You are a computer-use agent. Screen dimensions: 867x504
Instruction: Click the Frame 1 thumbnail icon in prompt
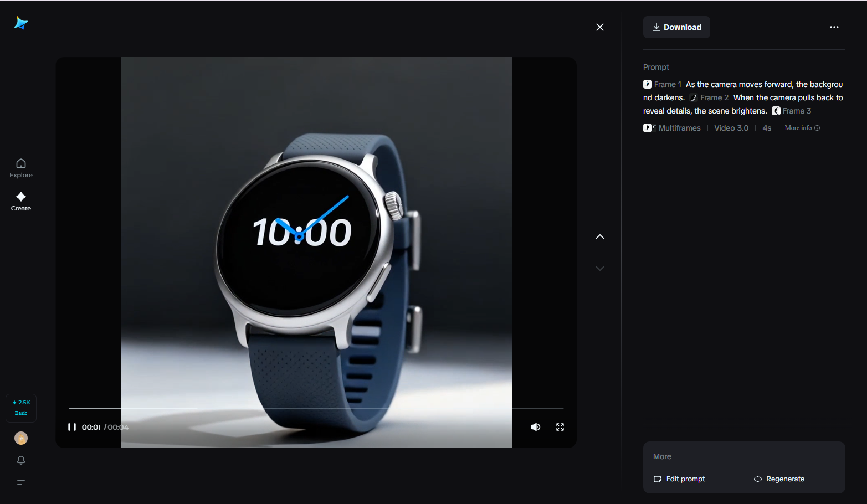point(648,84)
